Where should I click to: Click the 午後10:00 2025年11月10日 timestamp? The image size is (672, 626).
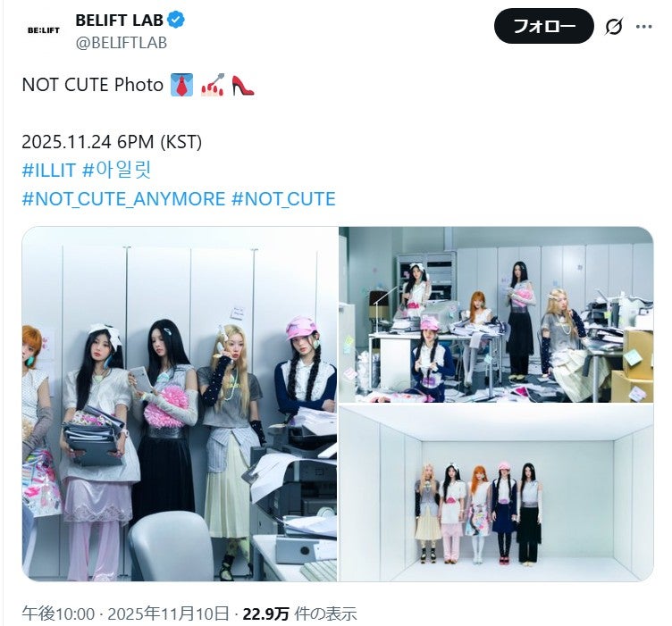click(x=125, y=613)
